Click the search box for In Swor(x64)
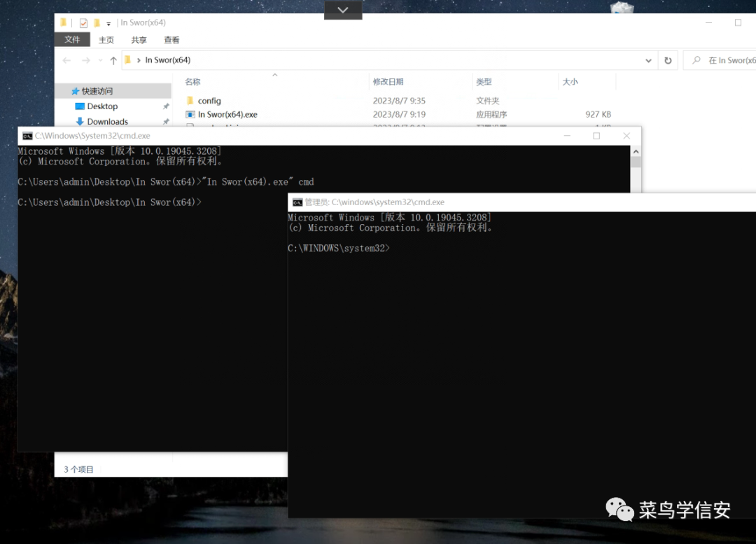 [x=721, y=60]
